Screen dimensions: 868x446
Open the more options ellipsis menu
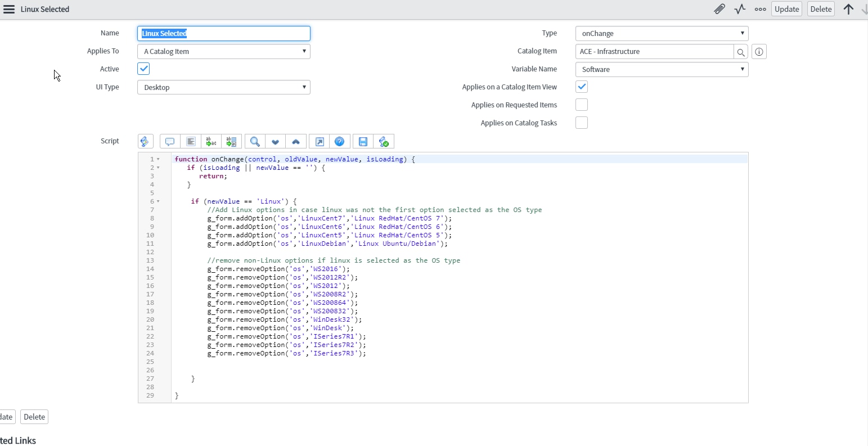coord(760,9)
